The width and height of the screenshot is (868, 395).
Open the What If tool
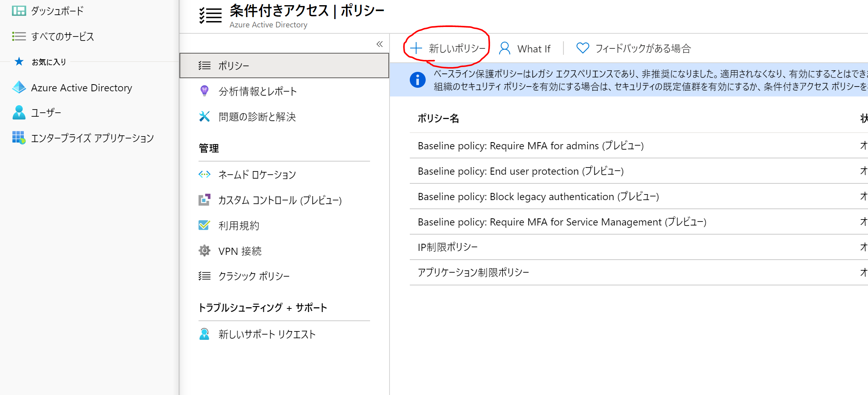pos(525,48)
